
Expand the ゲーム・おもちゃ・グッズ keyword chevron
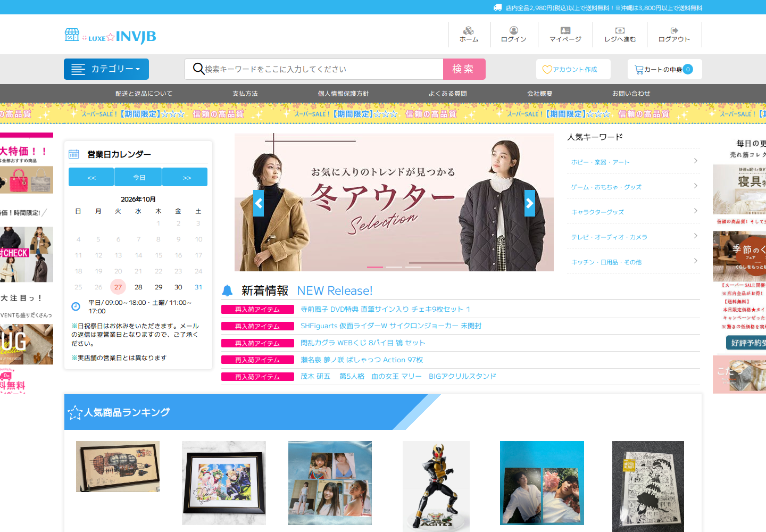click(696, 186)
